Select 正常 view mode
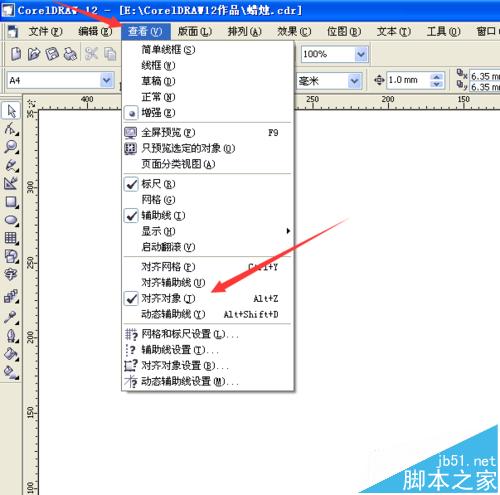Viewport: 500px width, 495px height. [x=208, y=97]
